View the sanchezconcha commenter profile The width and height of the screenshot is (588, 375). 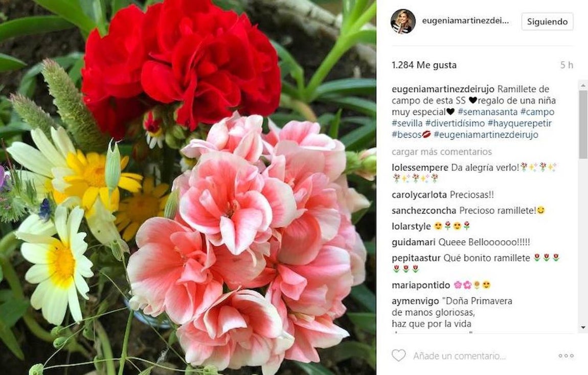coord(424,210)
